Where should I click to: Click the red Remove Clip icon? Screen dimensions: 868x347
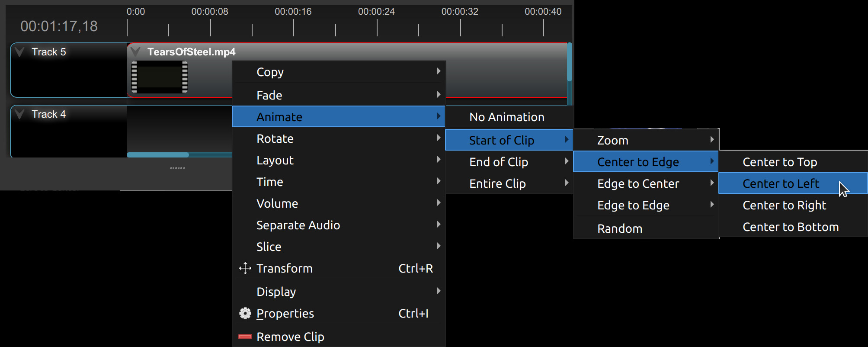point(245,336)
